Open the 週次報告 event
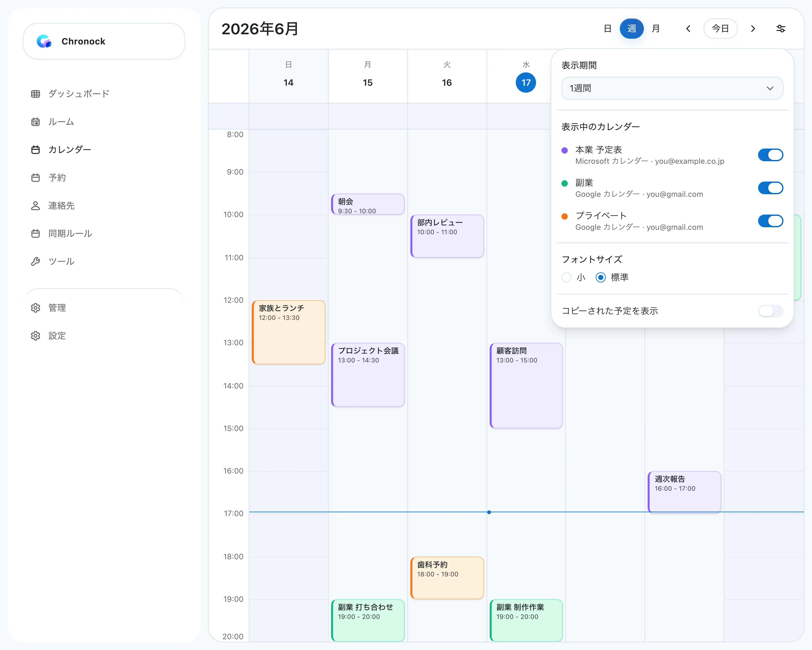Image resolution: width=812 pixels, height=650 pixels. coord(684,492)
